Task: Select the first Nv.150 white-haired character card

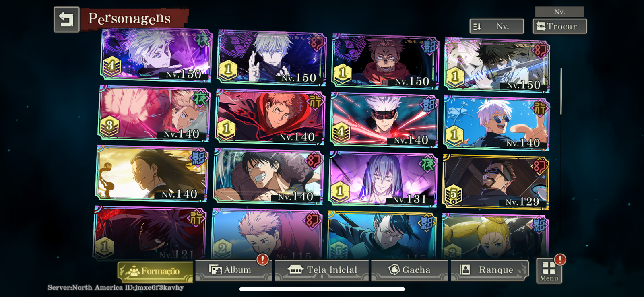Action: coord(156,54)
